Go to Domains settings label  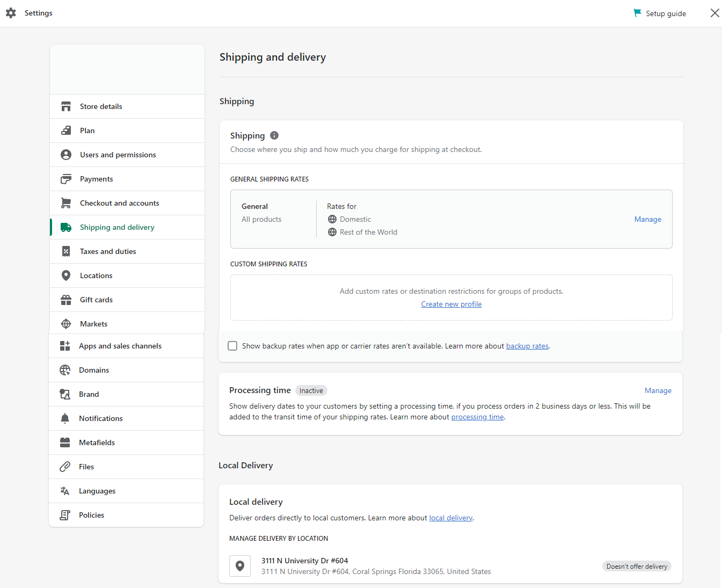(x=94, y=370)
